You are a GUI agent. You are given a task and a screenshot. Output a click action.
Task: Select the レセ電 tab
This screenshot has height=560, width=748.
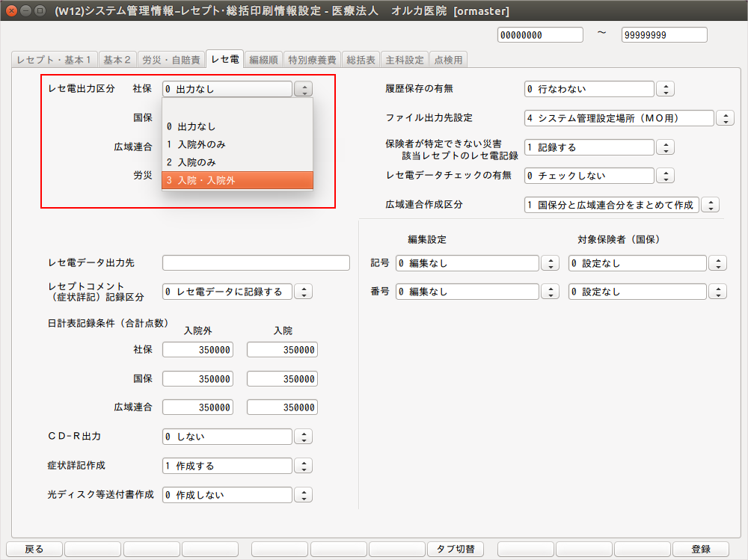pos(224,59)
